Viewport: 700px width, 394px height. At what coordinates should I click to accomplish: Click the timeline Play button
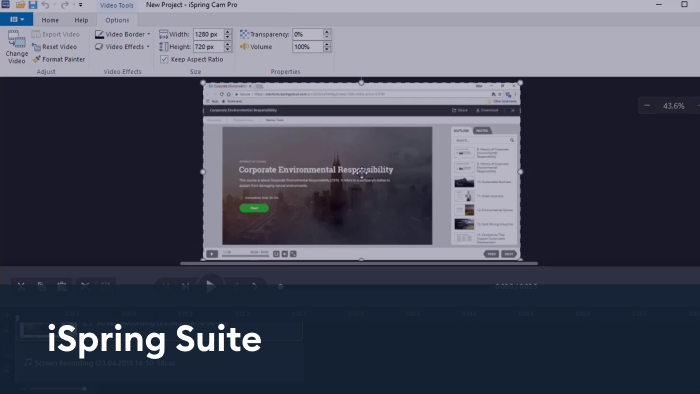click(210, 286)
